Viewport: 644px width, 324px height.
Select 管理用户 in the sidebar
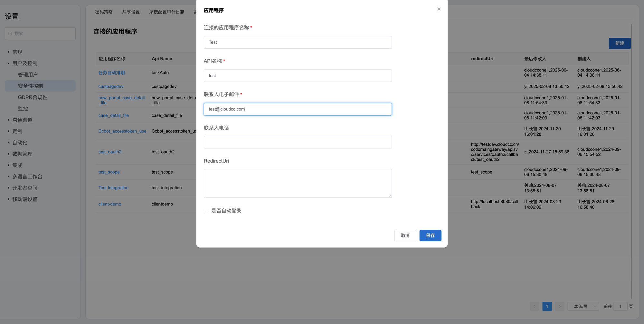pyautogui.click(x=28, y=75)
